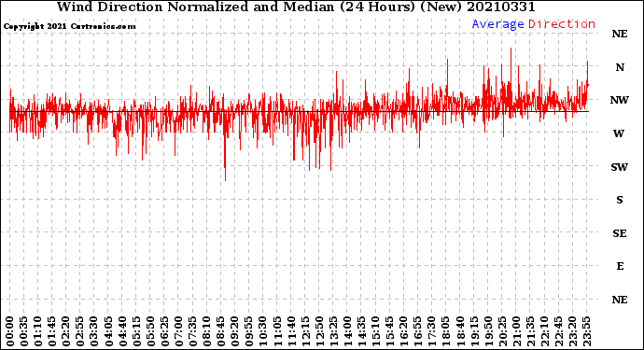Click the 18:05 time label
Viewport: 644px width, 350px height.
[x=446, y=331]
